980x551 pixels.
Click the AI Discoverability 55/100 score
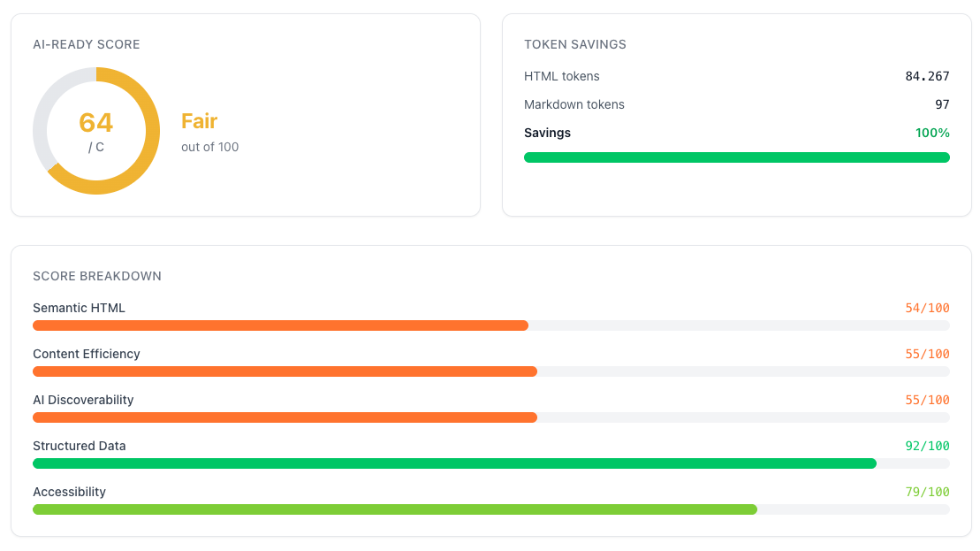[x=928, y=400]
